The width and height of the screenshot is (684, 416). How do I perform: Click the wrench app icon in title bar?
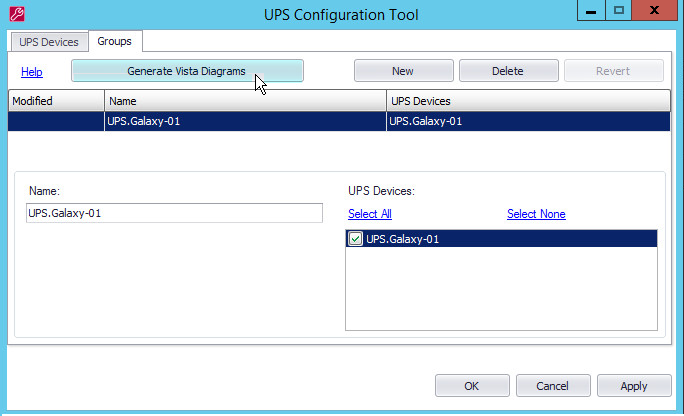15,13
